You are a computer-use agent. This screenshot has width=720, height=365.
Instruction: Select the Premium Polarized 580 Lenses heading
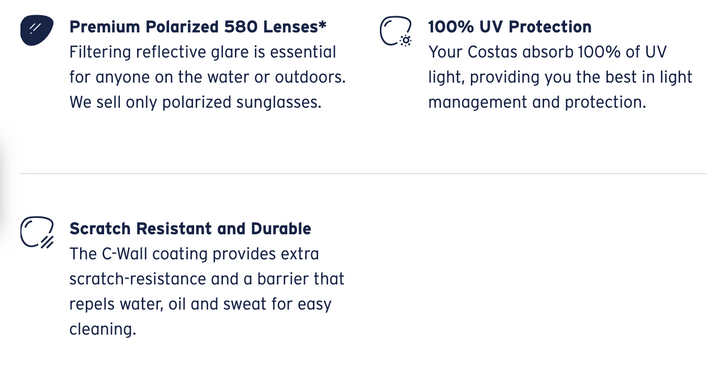[x=198, y=27]
